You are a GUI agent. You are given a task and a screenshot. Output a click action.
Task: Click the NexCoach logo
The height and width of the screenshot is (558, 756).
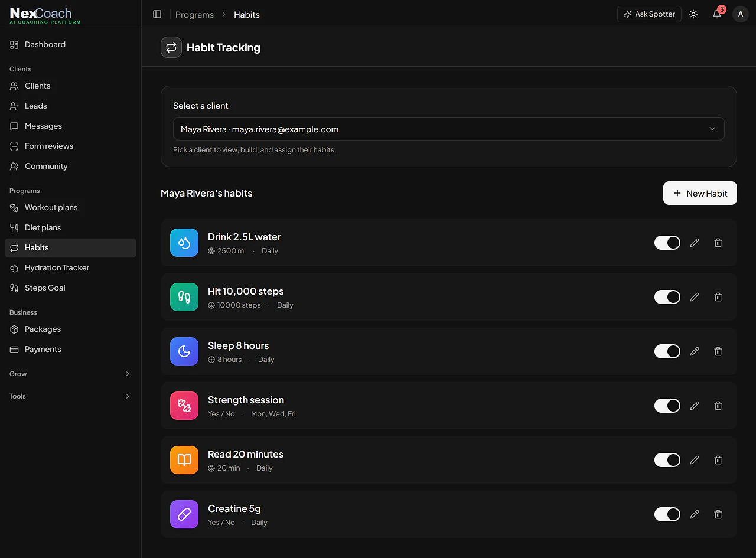coord(45,15)
